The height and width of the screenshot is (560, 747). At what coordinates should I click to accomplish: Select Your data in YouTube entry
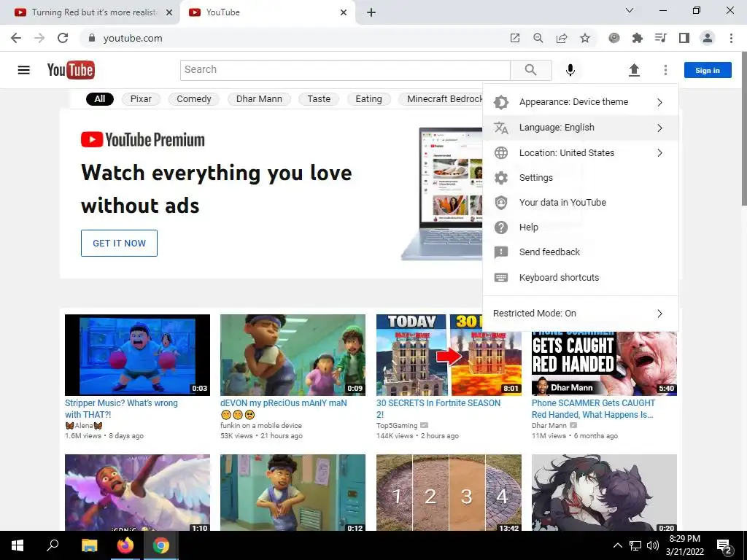click(x=580, y=203)
